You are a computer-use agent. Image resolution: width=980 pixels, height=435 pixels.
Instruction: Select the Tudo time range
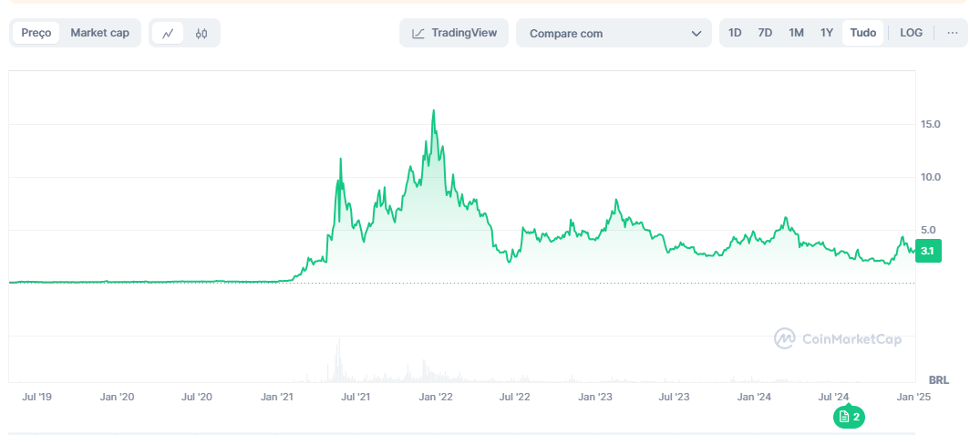pos(862,33)
